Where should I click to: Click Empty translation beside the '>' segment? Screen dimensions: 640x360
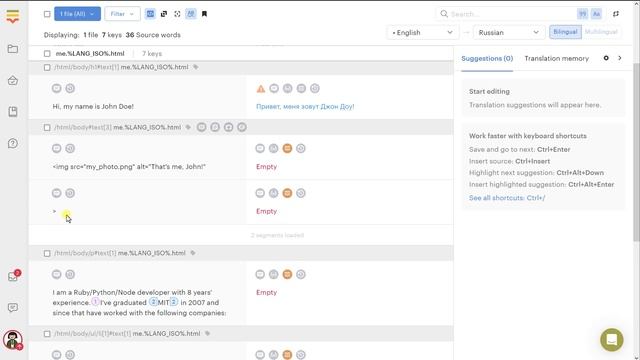pyautogui.click(x=266, y=211)
